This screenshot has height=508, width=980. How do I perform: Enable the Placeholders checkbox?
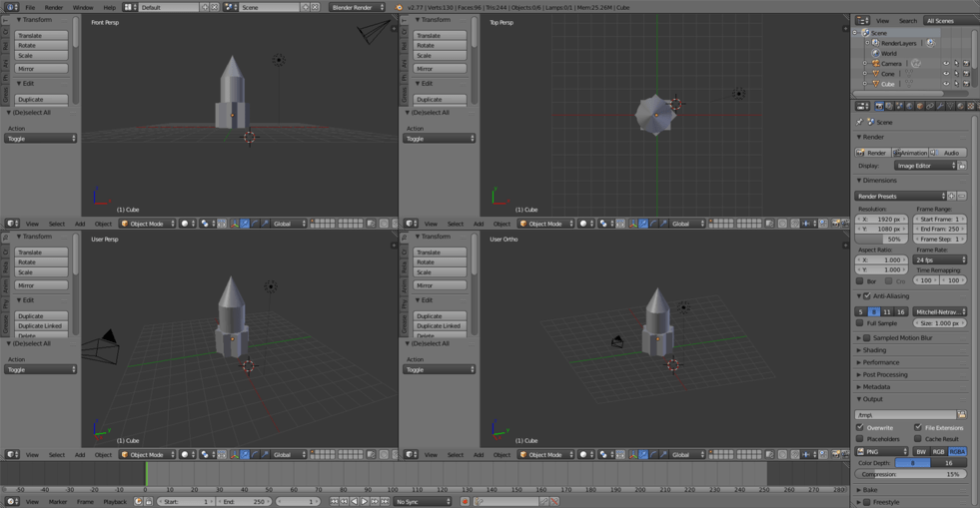(860, 439)
